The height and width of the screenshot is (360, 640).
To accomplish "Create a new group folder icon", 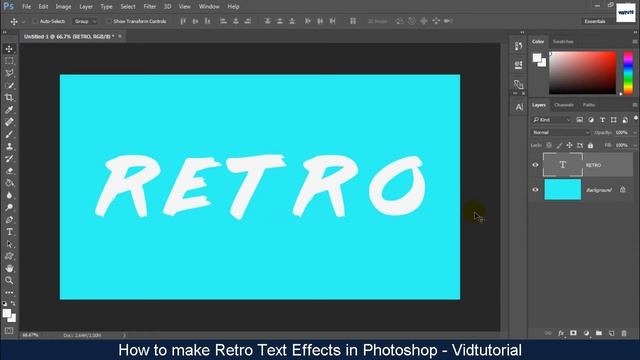I will click(599, 333).
